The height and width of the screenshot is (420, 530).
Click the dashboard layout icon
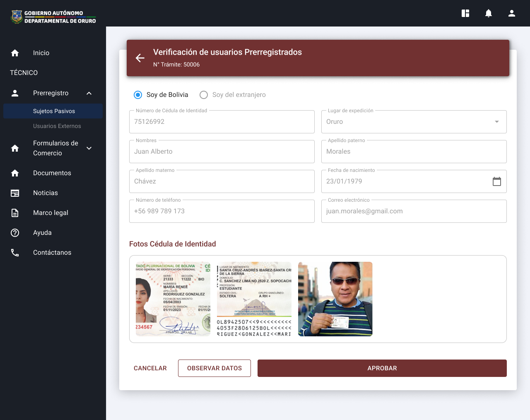[465, 13]
